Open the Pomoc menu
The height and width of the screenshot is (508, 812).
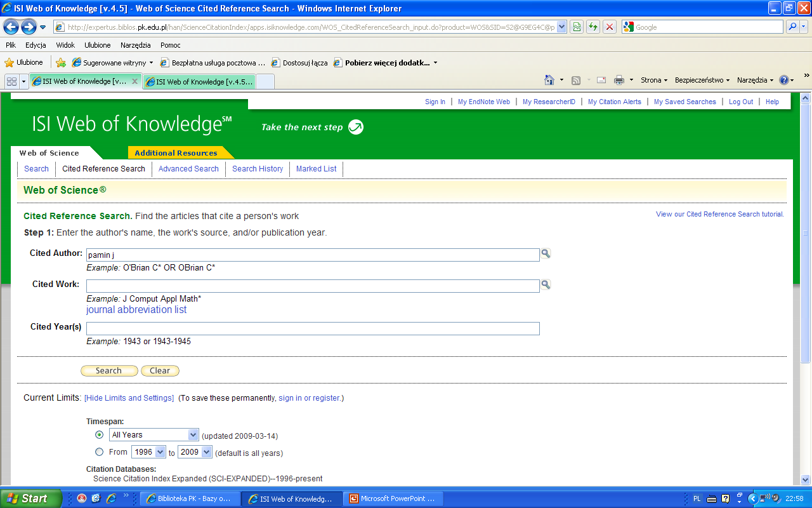coord(171,45)
